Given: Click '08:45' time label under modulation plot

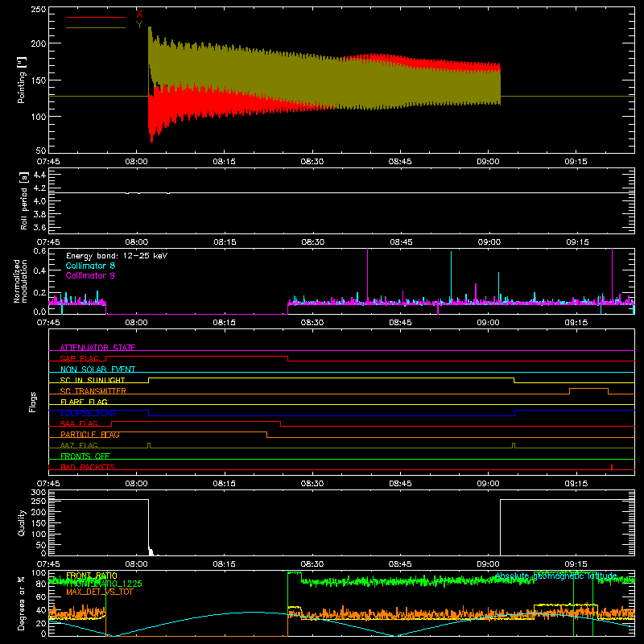Looking at the screenshot, I should coord(400,323).
